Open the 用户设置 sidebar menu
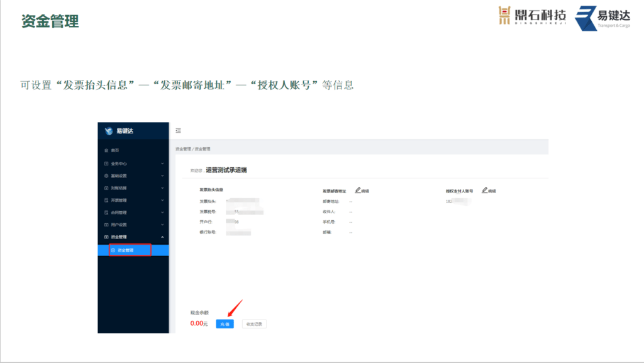Screen dimensions: 644x363 pos(133,225)
